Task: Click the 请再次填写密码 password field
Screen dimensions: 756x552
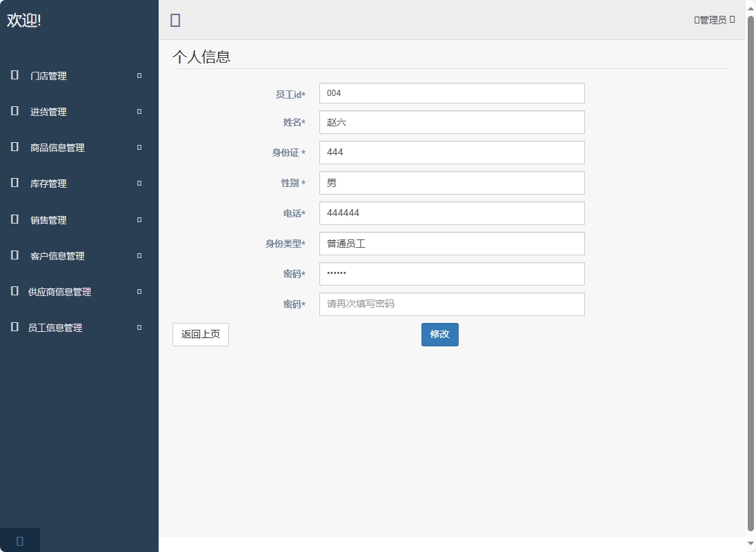Action: pos(451,304)
